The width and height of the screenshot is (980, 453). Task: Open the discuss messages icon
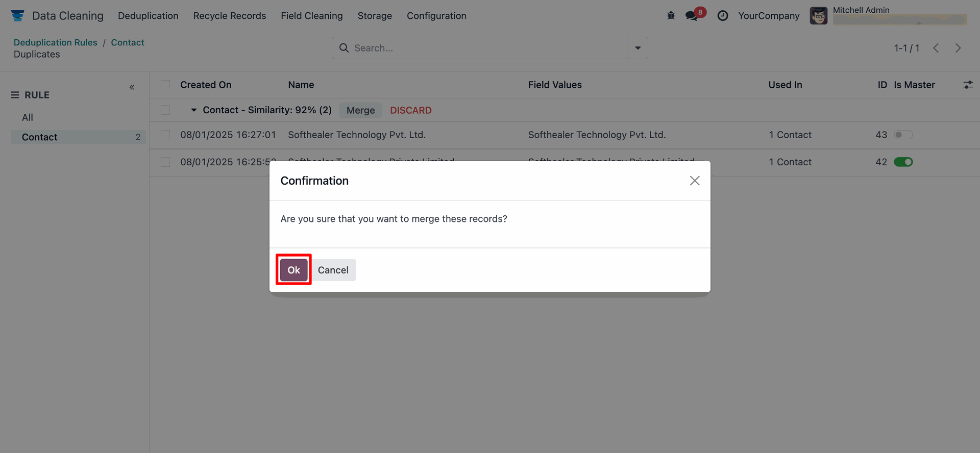pyautogui.click(x=692, y=16)
